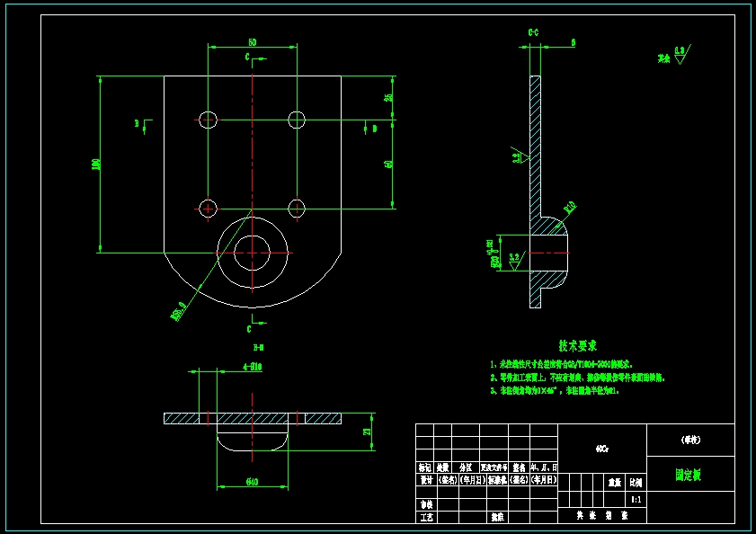
Task: Select the 1:1 scale cell
Action: click(x=636, y=500)
